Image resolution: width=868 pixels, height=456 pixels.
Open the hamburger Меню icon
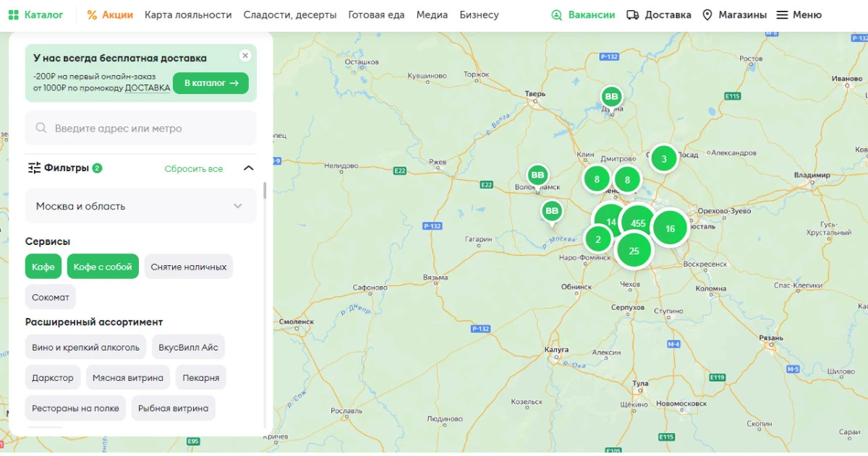coord(782,14)
